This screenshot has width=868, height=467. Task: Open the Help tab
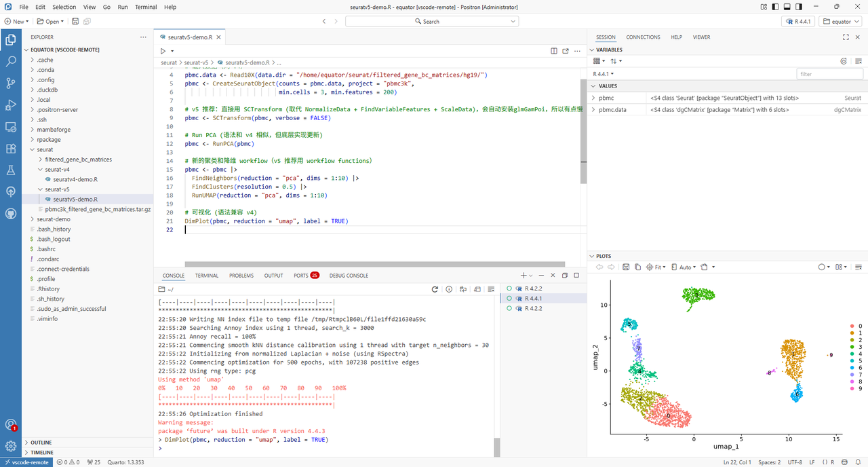pos(676,37)
